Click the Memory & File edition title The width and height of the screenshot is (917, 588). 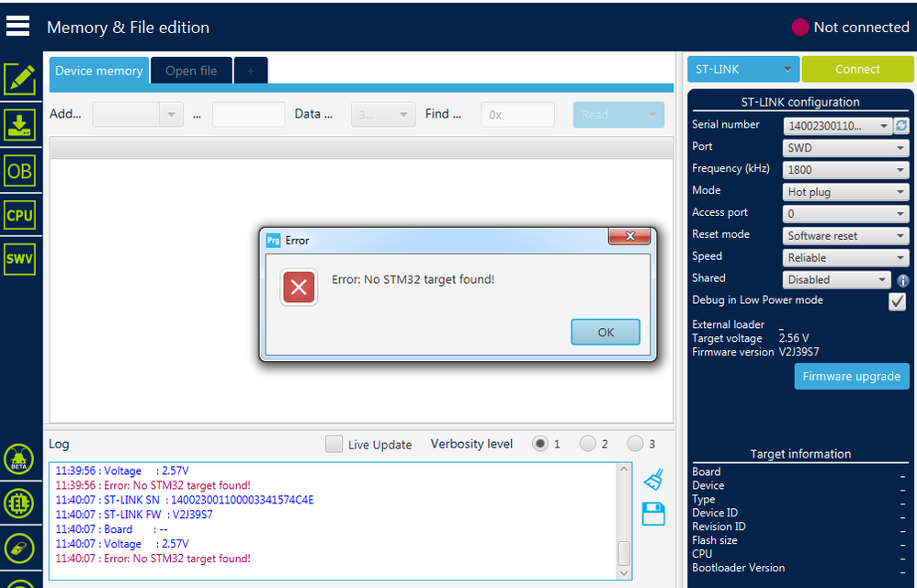point(128,27)
